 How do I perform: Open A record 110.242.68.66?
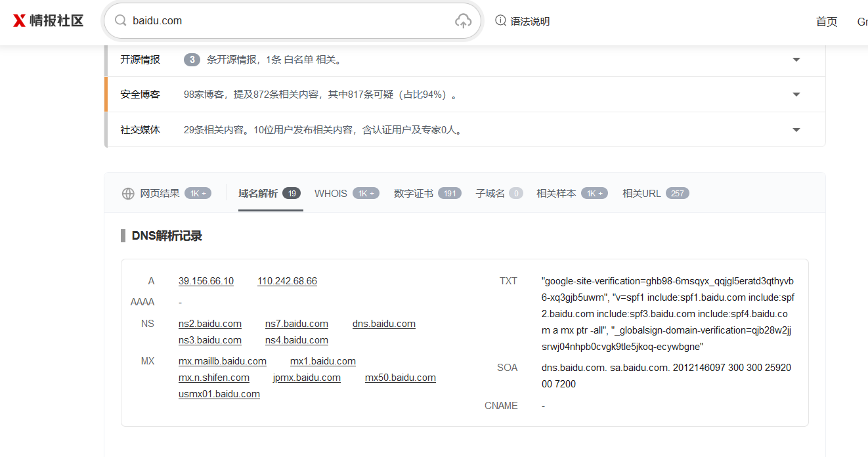[x=287, y=281]
